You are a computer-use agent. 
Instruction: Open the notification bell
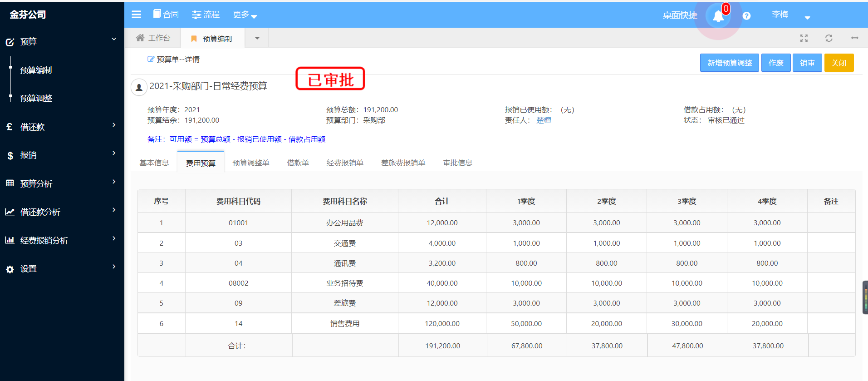point(718,16)
